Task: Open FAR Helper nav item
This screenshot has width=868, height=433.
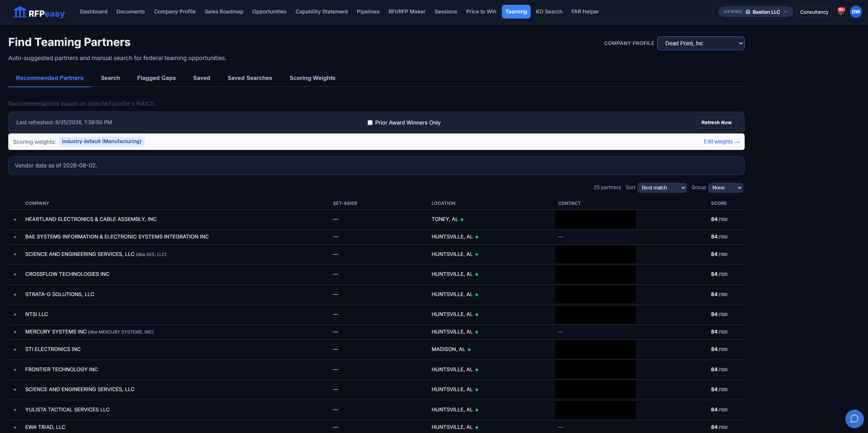Action: pyautogui.click(x=585, y=12)
